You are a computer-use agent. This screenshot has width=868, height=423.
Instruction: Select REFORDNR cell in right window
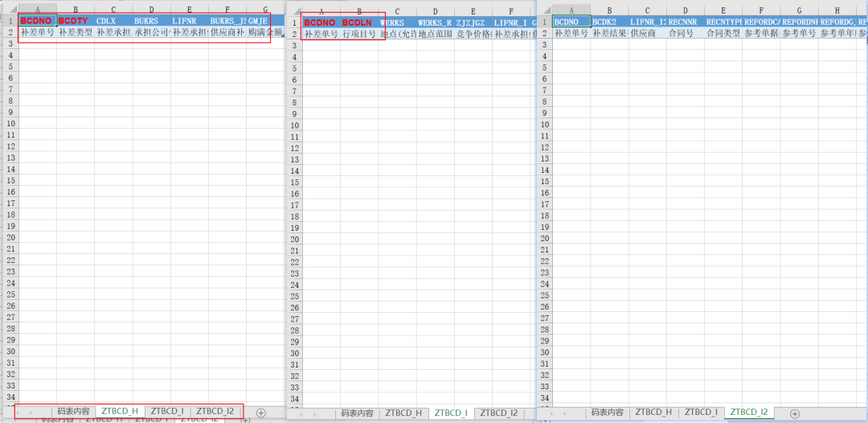(x=800, y=22)
